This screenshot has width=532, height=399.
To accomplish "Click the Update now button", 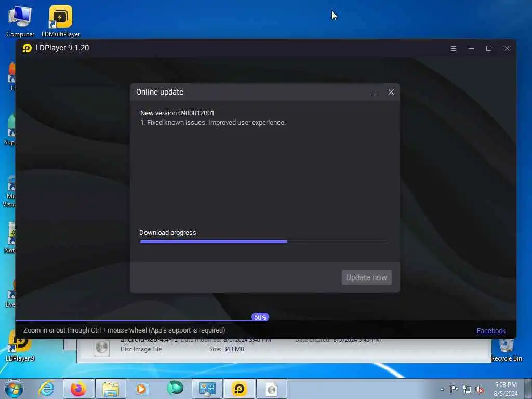I will pyautogui.click(x=366, y=277).
